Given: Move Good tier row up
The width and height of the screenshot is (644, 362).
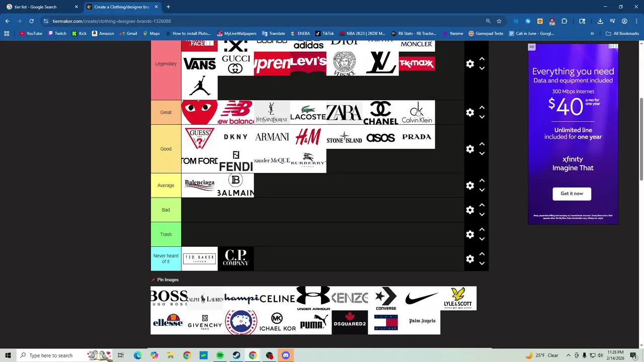Looking at the screenshot, I should [482, 144].
